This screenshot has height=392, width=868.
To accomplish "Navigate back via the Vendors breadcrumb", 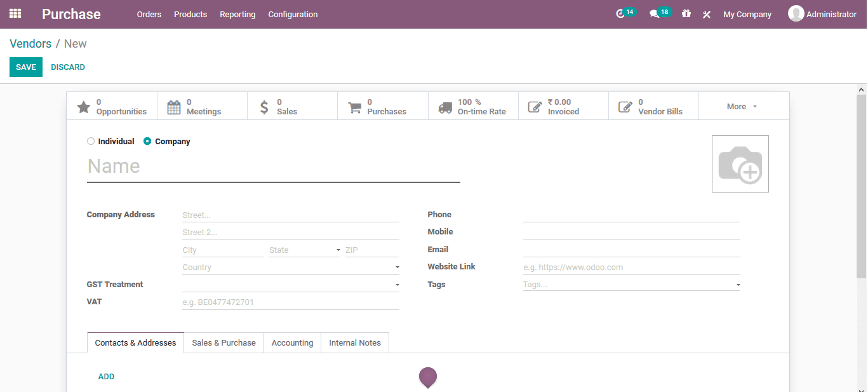I will 30,43.
